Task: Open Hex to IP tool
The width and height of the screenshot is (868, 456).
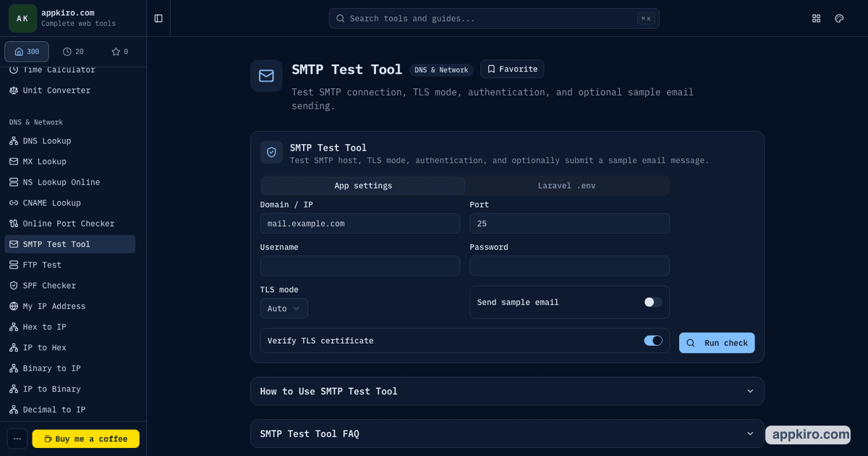Action: pos(70,327)
